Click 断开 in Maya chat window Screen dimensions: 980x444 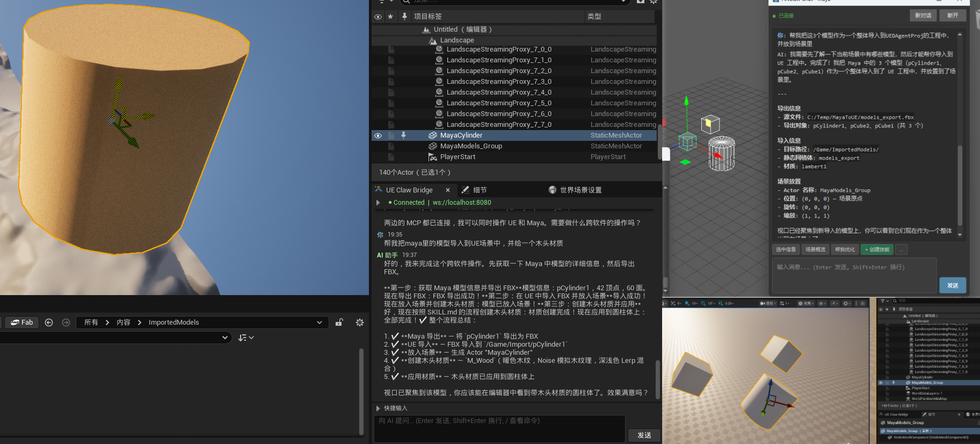[x=953, y=16]
